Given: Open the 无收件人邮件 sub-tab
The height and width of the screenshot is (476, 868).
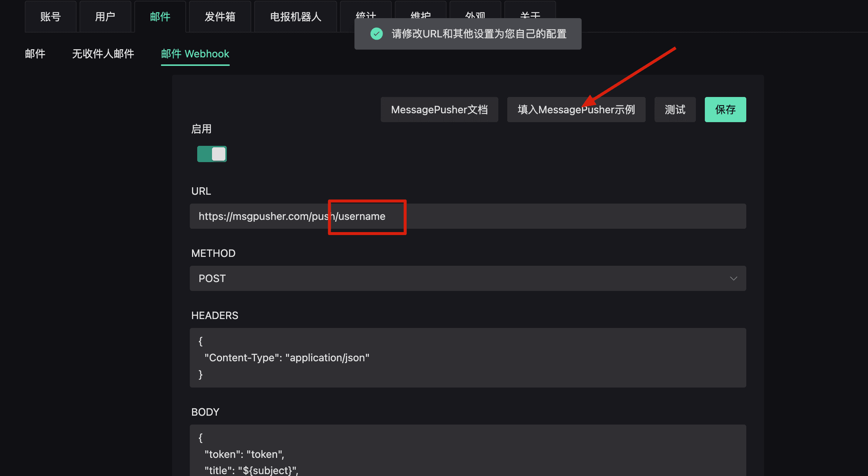Looking at the screenshot, I should coord(103,54).
